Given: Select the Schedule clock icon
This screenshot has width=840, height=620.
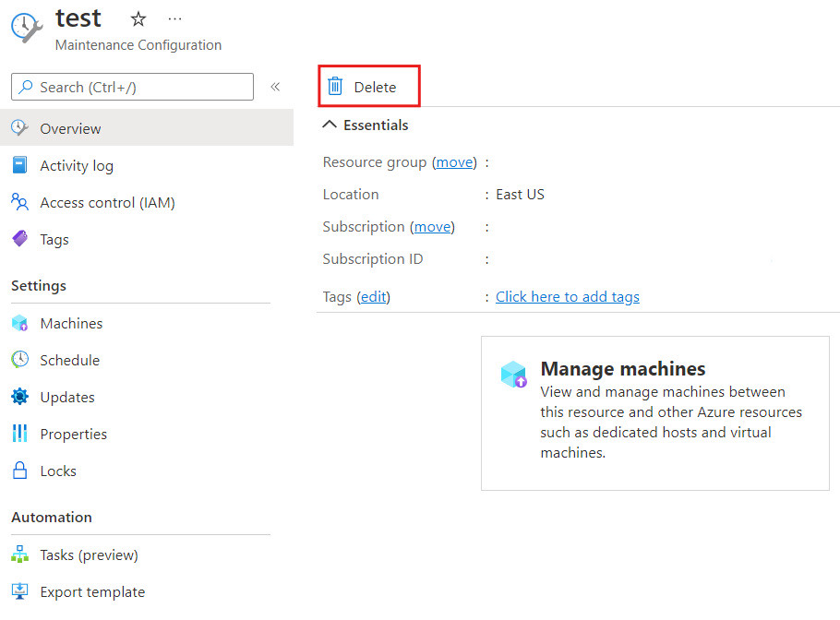Looking at the screenshot, I should coord(20,360).
